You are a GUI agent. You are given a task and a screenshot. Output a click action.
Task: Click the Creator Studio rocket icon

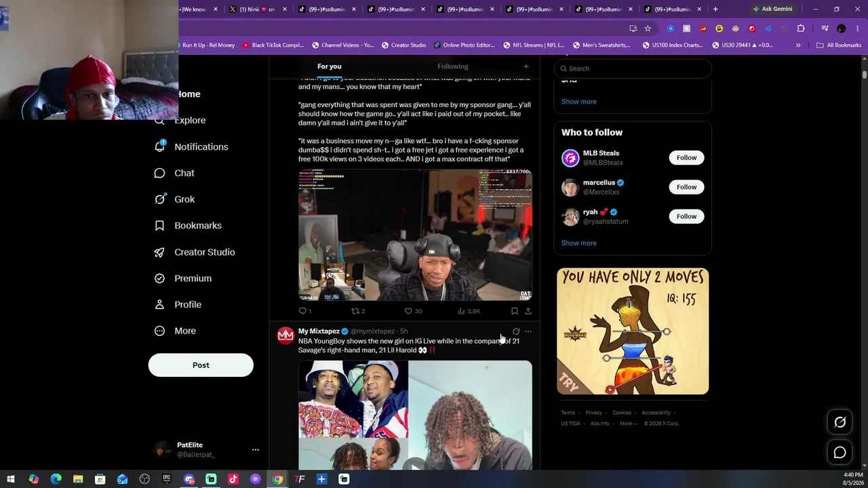[159, 252]
